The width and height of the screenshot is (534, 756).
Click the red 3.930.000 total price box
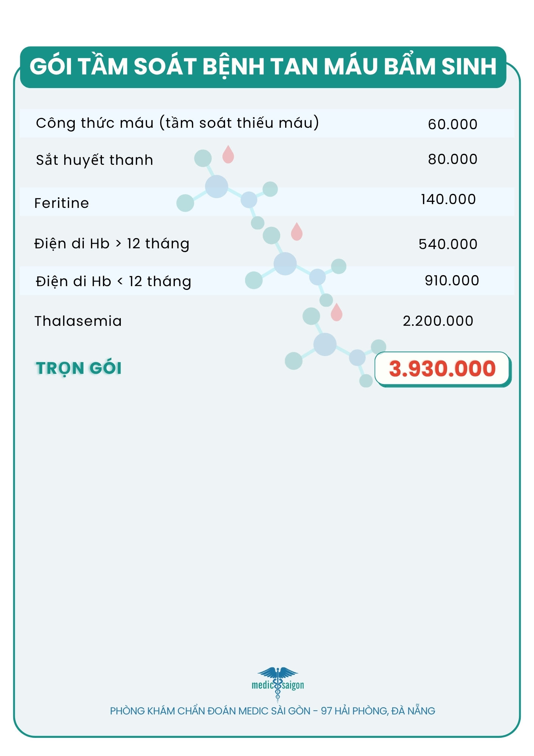(442, 369)
